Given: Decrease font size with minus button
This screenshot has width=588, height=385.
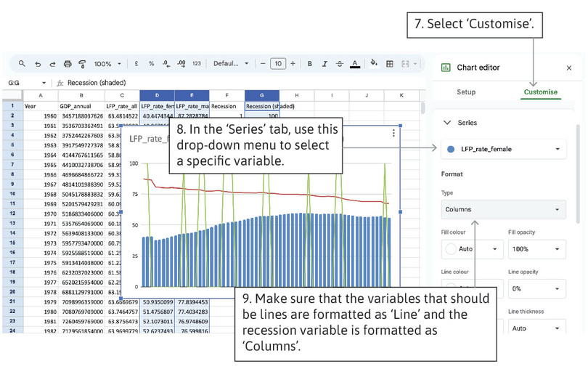Looking at the screenshot, I should coord(263,64).
